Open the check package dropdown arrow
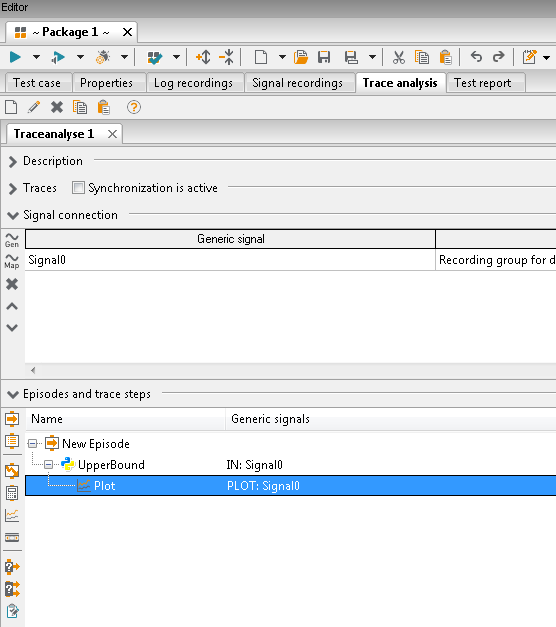556x627 pixels. (x=176, y=57)
